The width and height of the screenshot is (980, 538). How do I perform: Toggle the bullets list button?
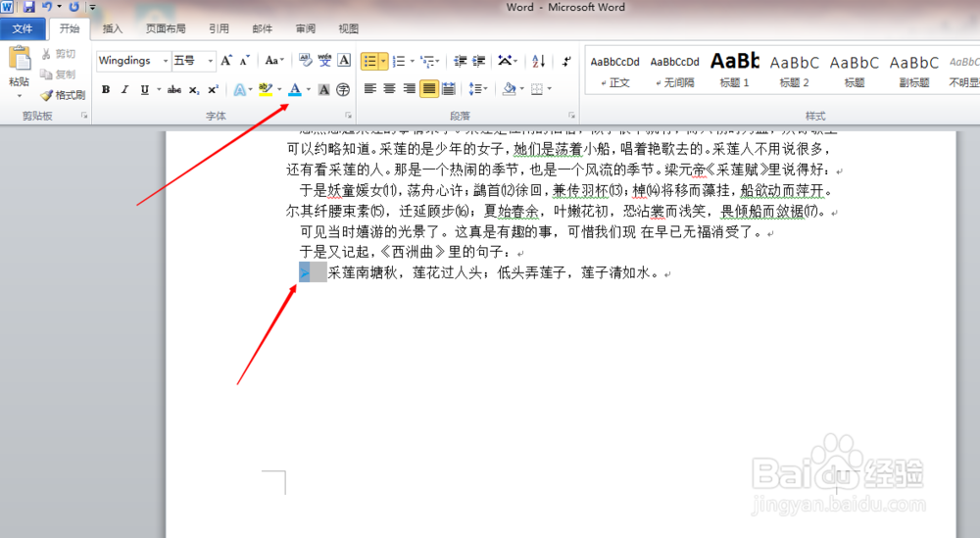coord(370,61)
